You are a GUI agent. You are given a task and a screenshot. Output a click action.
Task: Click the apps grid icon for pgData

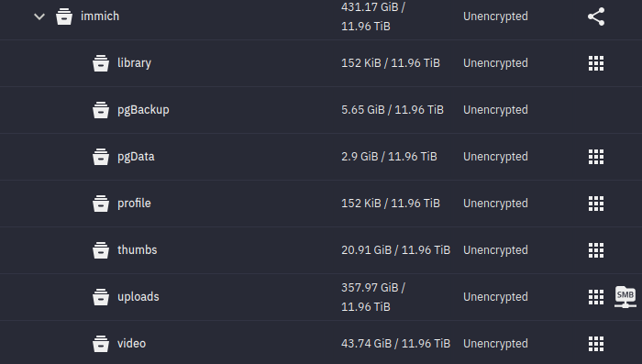(x=596, y=157)
